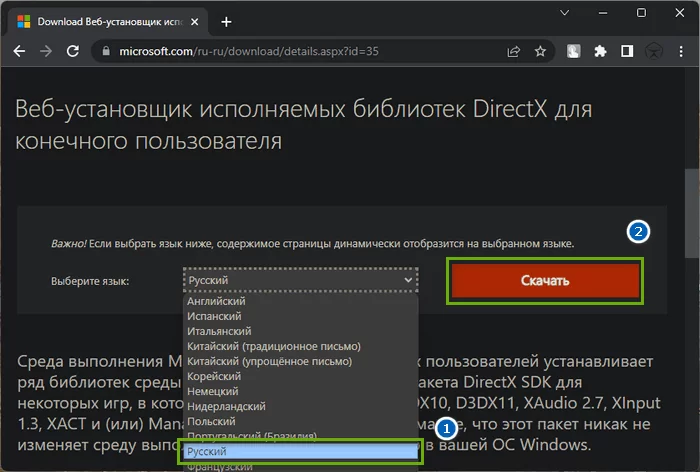Image resolution: width=700 pixels, height=472 pixels.
Task: Select Русский in the language list
Action: pos(299,452)
